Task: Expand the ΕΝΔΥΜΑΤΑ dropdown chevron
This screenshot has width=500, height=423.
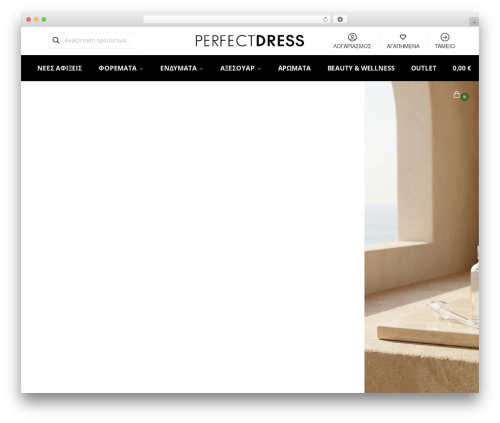Action: click(201, 69)
